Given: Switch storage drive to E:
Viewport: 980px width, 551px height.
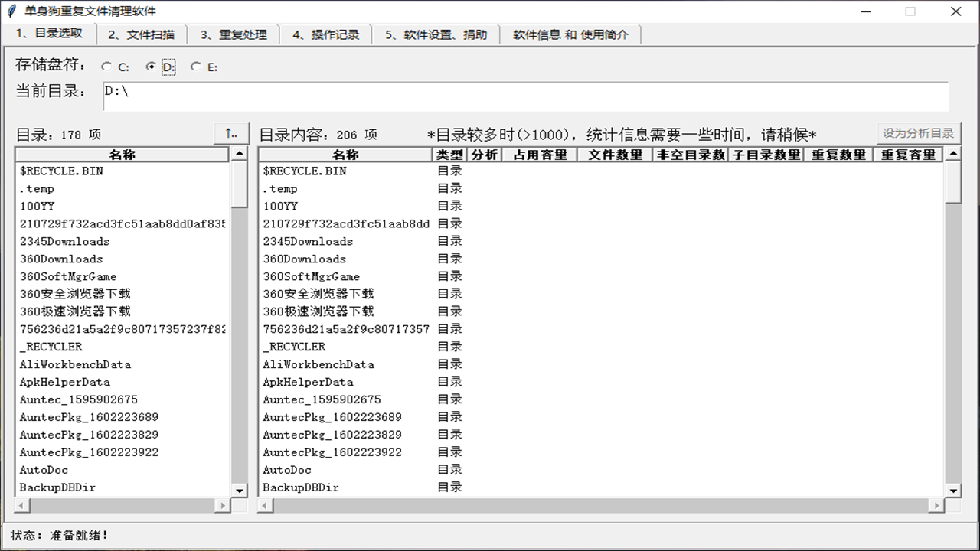Looking at the screenshot, I should pyautogui.click(x=196, y=67).
